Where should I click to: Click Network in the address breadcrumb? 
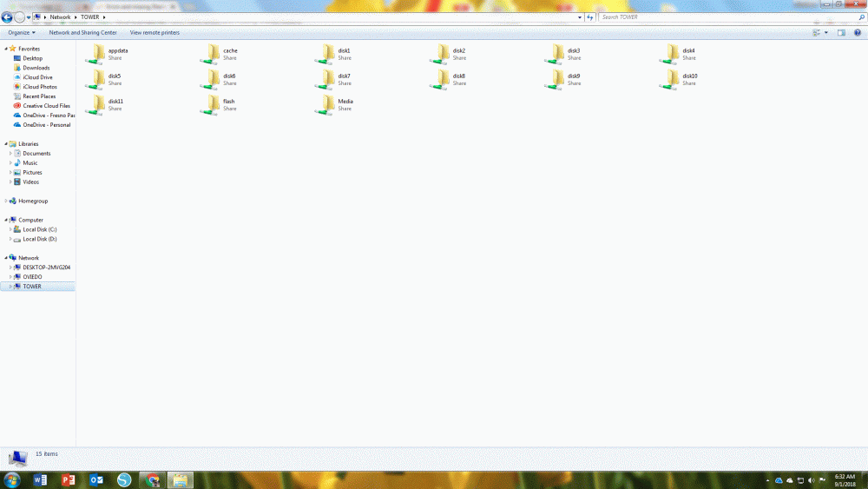tap(60, 17)
